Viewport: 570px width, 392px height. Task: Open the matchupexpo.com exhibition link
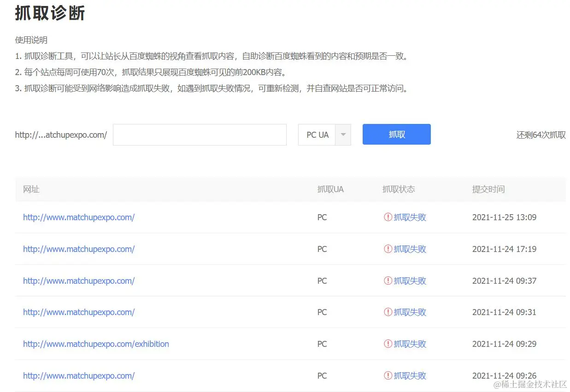click(96, 344)
